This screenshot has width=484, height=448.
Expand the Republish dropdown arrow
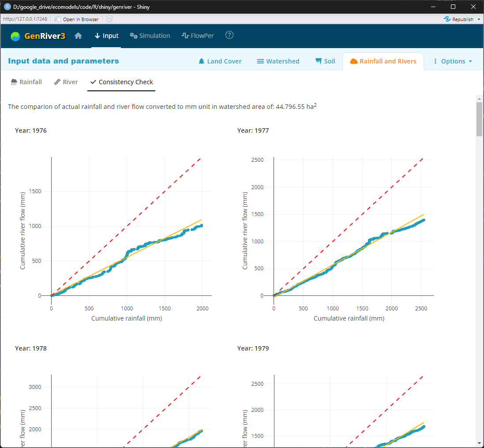479,19
